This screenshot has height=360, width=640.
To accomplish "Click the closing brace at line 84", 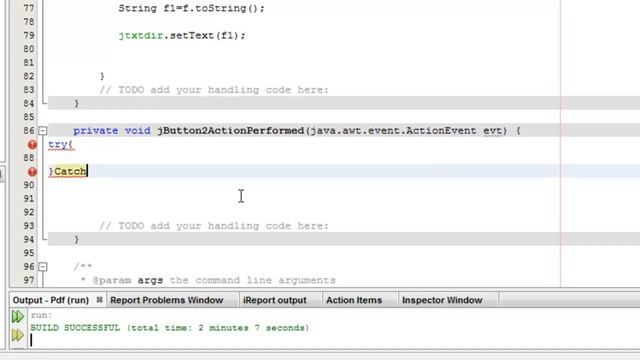I will (76, 103).
